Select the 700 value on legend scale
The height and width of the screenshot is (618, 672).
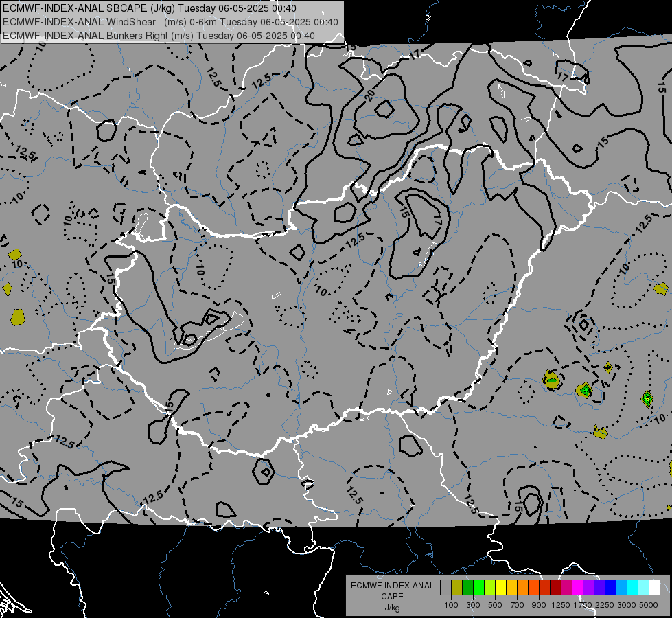[x=518, y=605]
